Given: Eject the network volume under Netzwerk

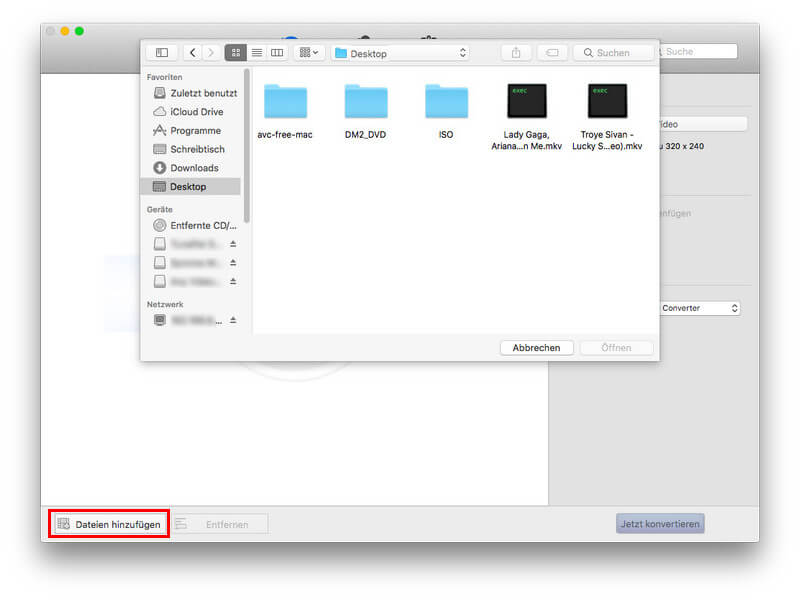Looking at the screenshot, I should coord(233,320).
